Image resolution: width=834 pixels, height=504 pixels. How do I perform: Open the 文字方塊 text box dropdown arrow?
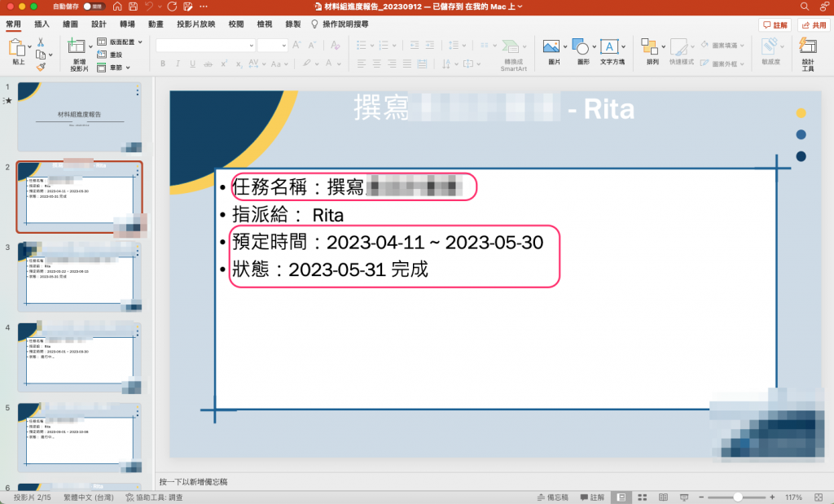(x=623, y=46)
